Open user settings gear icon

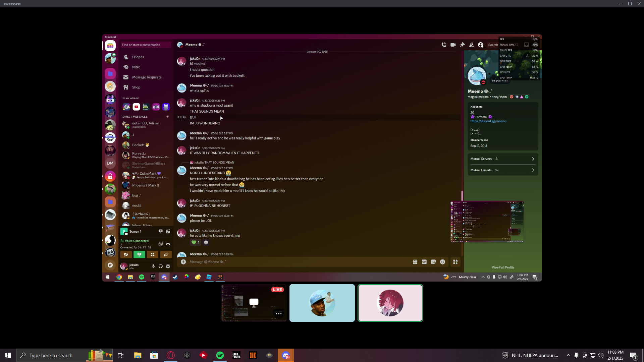point(168,266)
